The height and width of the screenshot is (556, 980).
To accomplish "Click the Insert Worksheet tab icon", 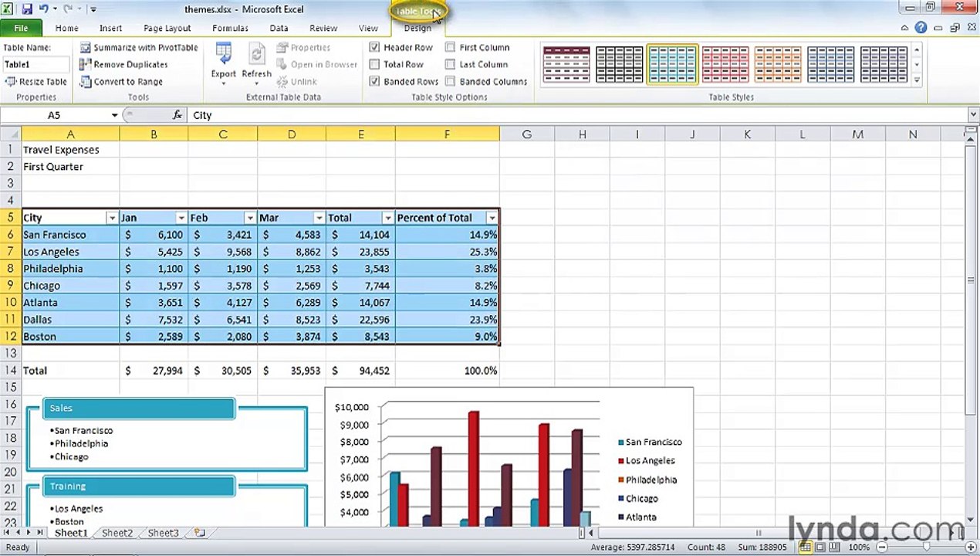I will 200,533.
